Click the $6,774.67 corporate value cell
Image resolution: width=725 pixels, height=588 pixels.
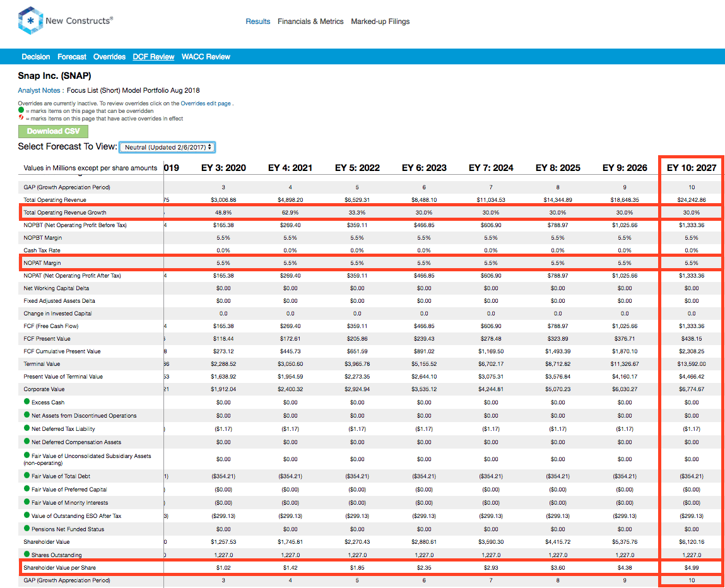692,389
